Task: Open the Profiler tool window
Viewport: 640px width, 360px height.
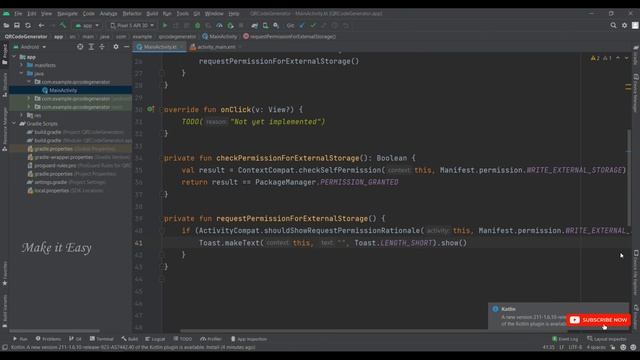Action: tap(211, 339)
